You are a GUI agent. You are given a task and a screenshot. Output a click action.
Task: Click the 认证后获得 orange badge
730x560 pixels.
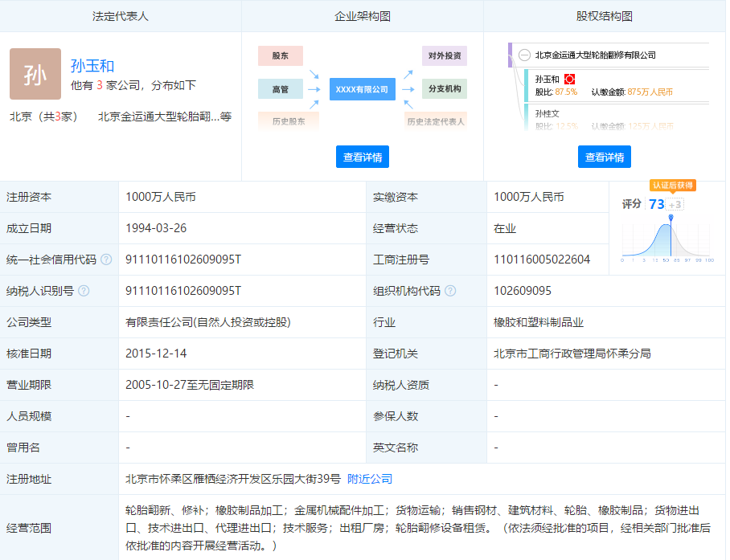pos(673,186)
